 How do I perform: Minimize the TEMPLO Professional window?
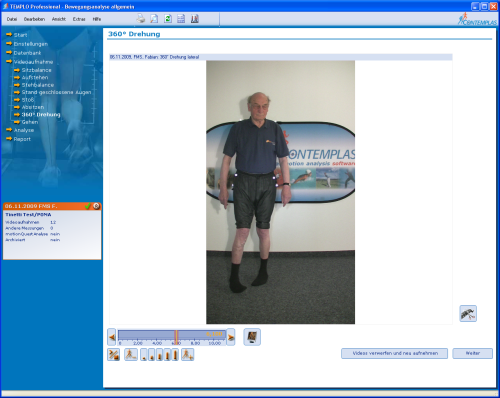coord(475,6)
